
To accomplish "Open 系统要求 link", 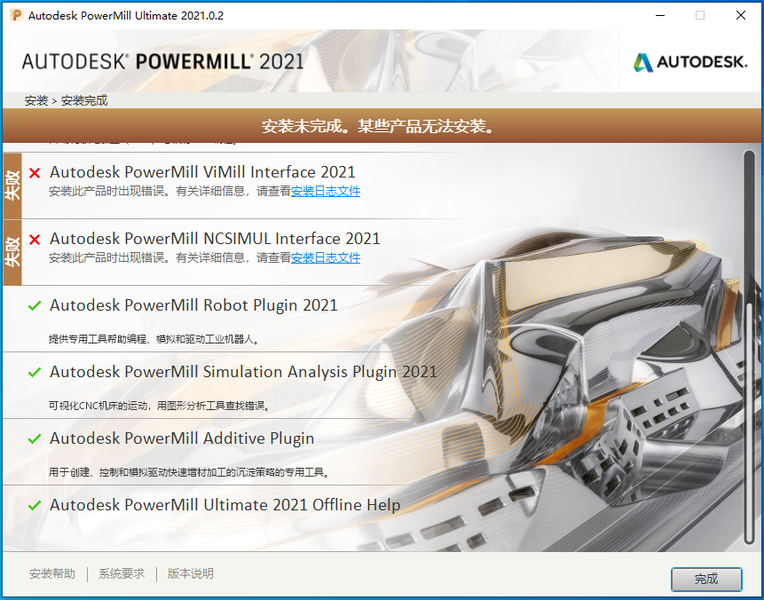I will [122, 574].
